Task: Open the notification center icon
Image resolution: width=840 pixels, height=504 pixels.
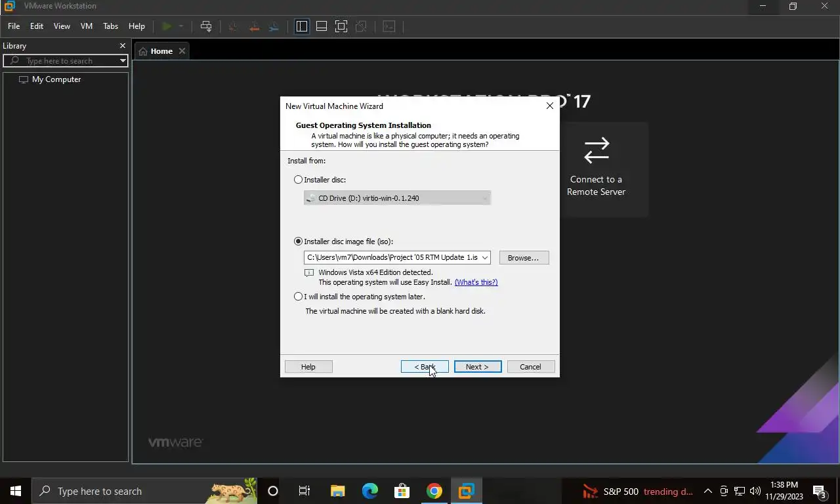Action: (820, 491)
